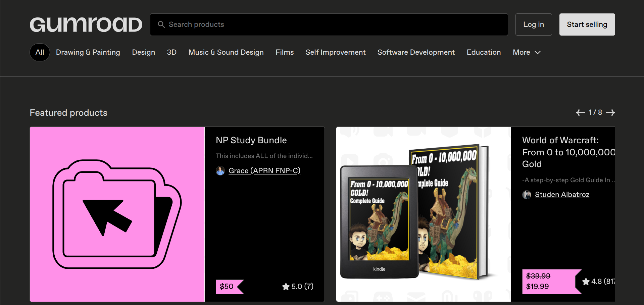Click the Gumroad logo
Image resolution: width=644 pixels, height=305 pixels.
tap(86, 25)
